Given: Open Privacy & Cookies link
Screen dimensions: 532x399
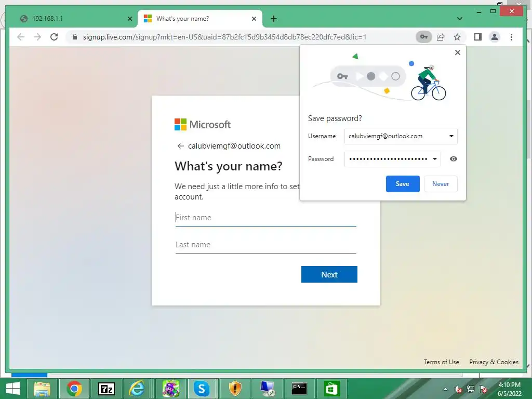Looking at the screenshot, I should pos(494,362).
